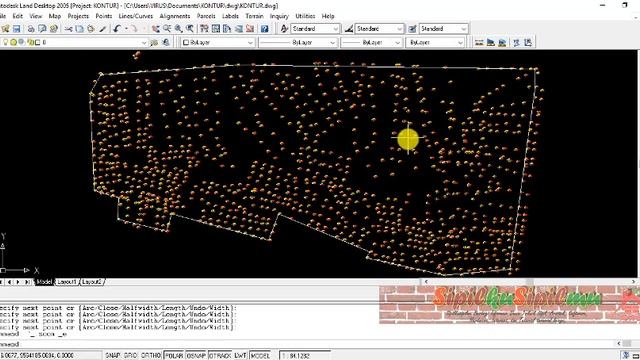Toggle ORTHO mode in status bar

coord(151,356)
